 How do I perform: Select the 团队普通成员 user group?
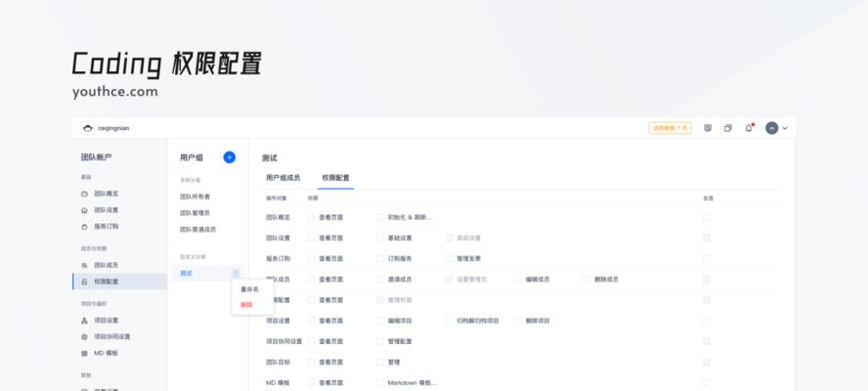(197, 230)
